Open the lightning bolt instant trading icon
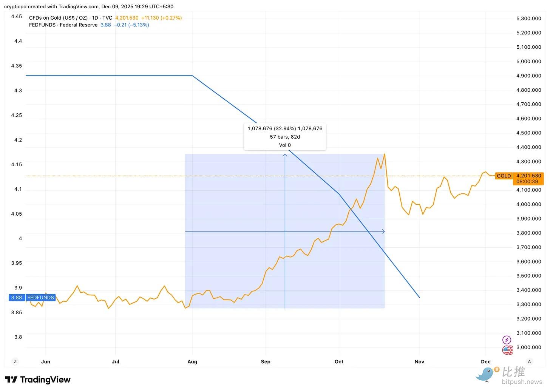 507,340
